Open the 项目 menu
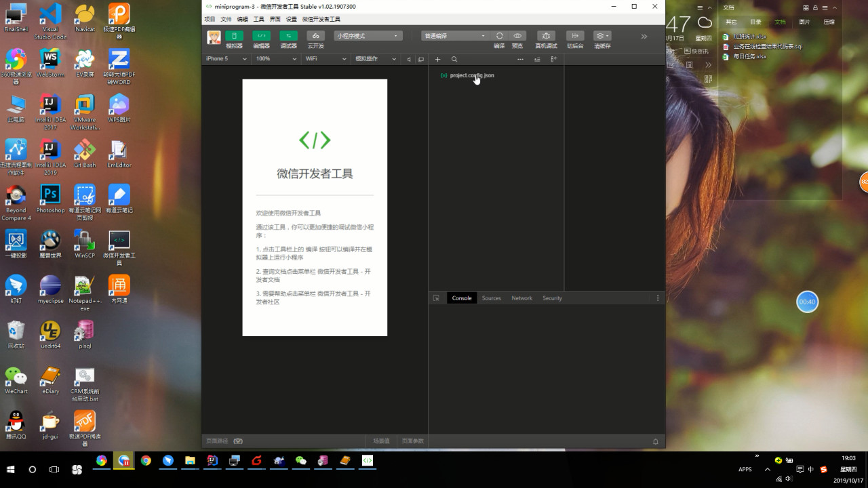Image resolution: width=868 pixels, height=488 pixels. tap(210, 20)
